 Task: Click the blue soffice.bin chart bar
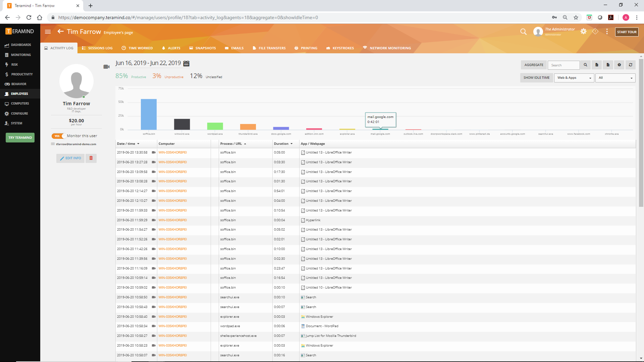click(x=149, y=114)
